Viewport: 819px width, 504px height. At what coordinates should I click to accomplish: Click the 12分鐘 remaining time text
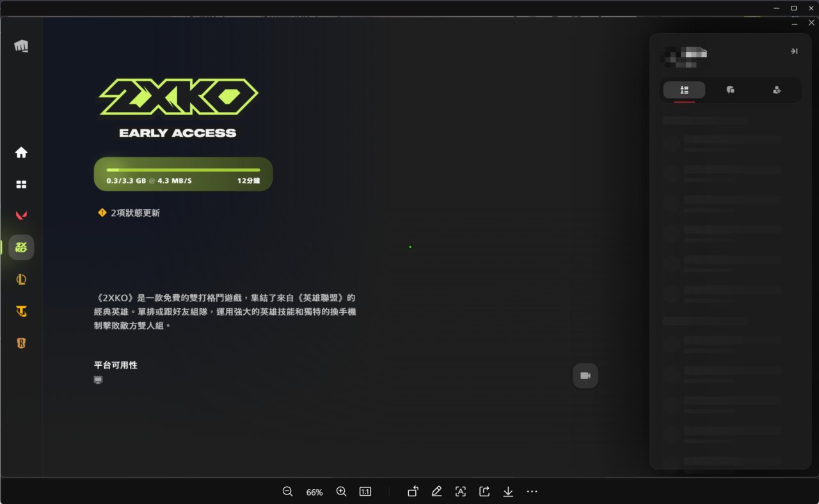[248, 181]
